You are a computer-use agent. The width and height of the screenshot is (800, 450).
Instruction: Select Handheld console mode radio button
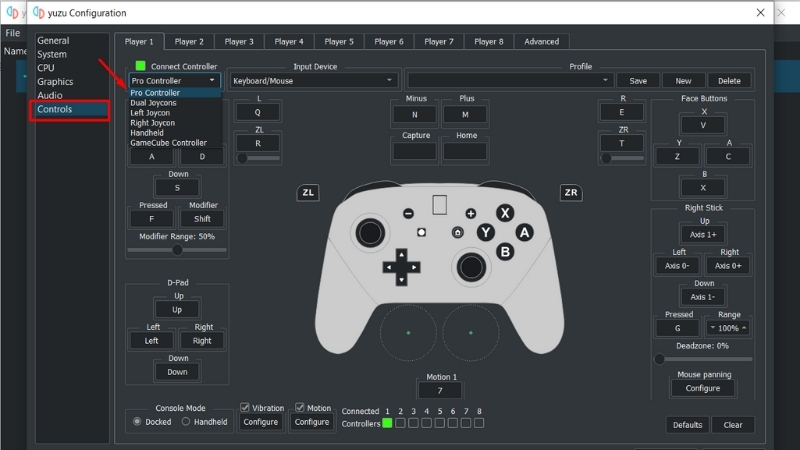point(186,421)
